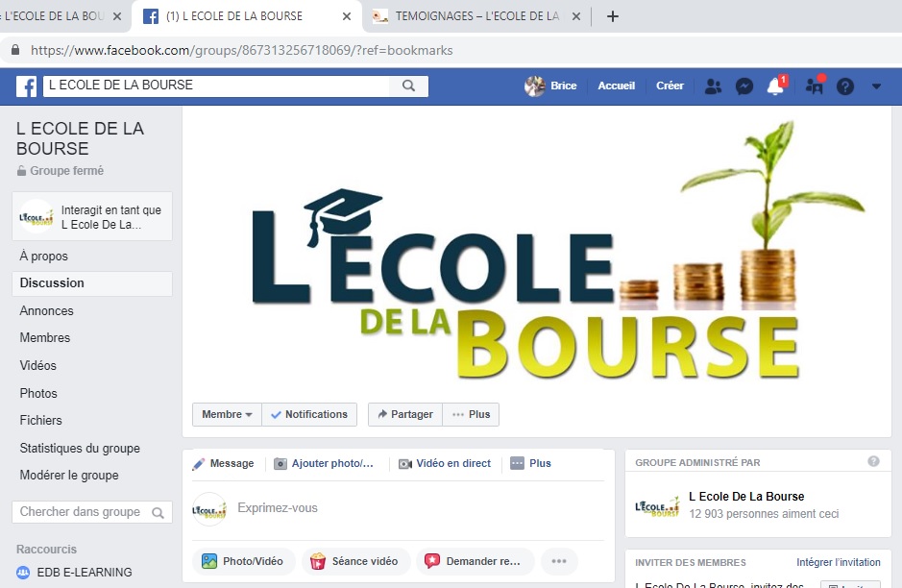Open the Membres section
This screenshot has width=902, height=588.
click(45, 338)
